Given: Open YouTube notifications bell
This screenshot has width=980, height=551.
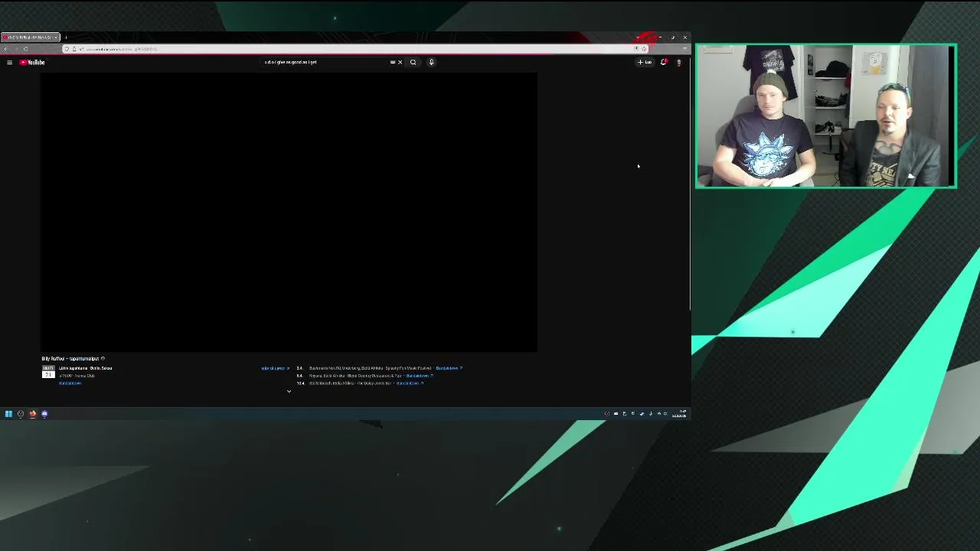Looking at the screenshot, I should [x=663, y=62].
